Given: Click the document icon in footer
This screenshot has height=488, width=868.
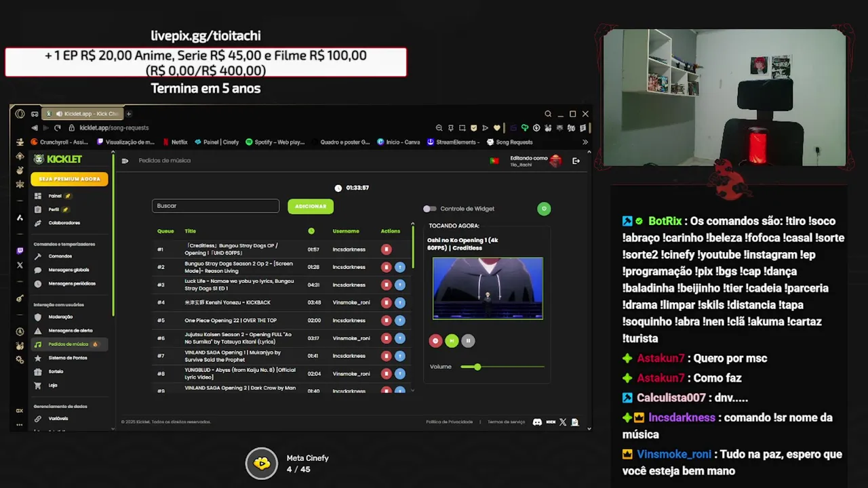Looking at the screenshot, I should tap(575, 422).
